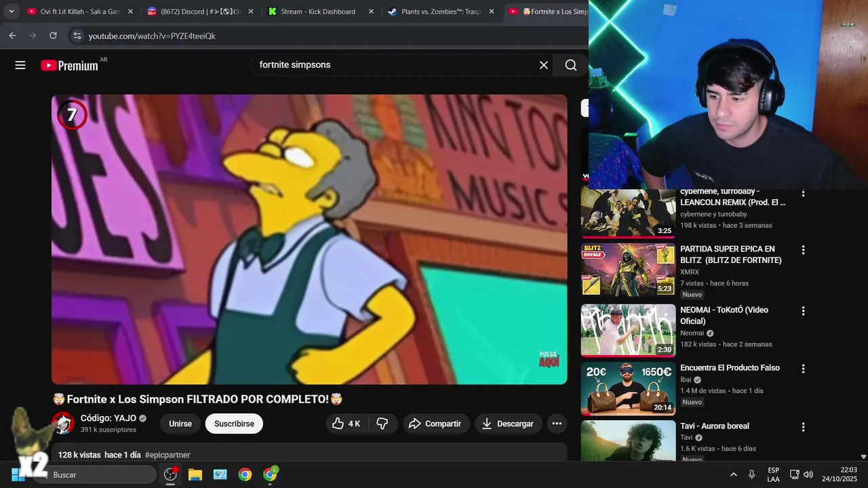The height and width of the screenshot is (488, 868).
Task: Clear the search text with X
Action: 544,65
